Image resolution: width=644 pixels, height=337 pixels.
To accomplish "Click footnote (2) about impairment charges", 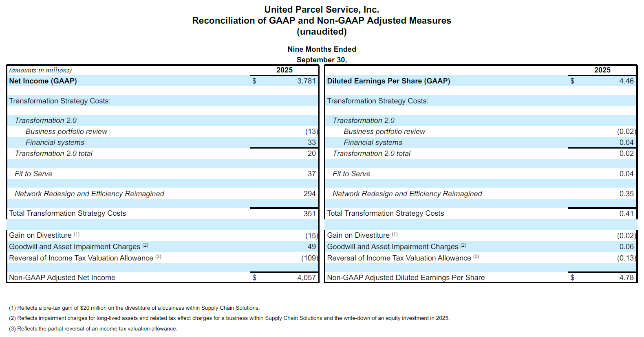I will point(229,318).
